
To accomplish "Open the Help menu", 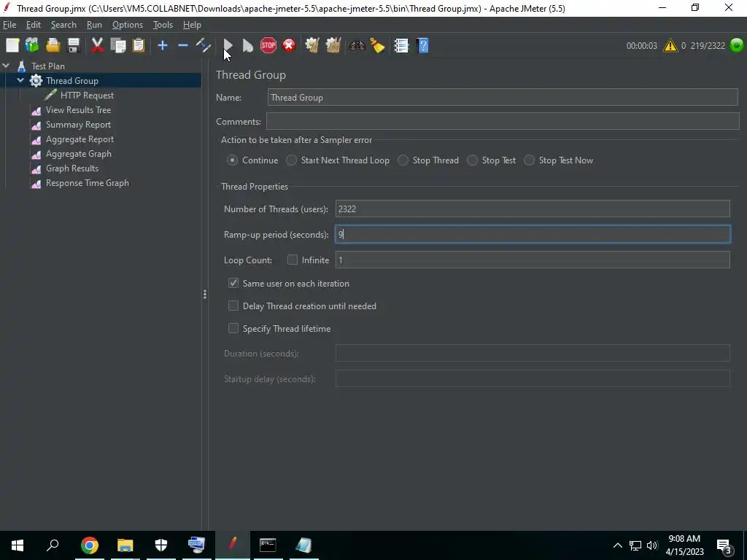I will [192, 25].
